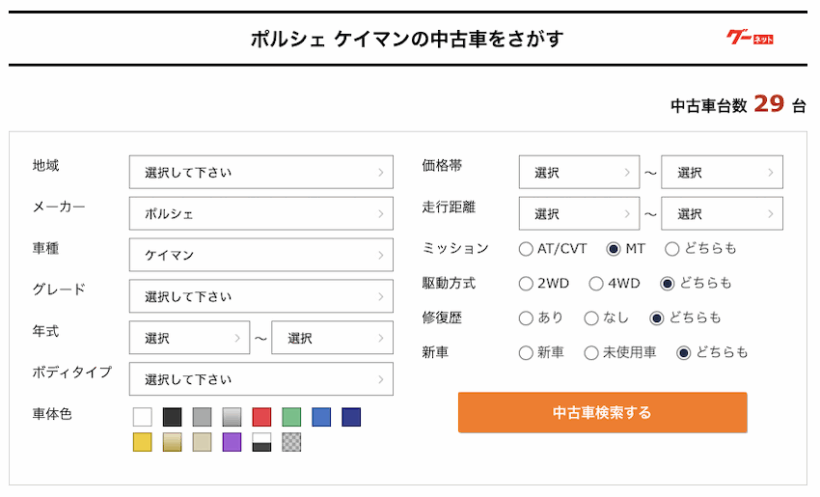Open the メーカー dropdown showing ポルシェ

pyautogui.click(x=261, y=214)
